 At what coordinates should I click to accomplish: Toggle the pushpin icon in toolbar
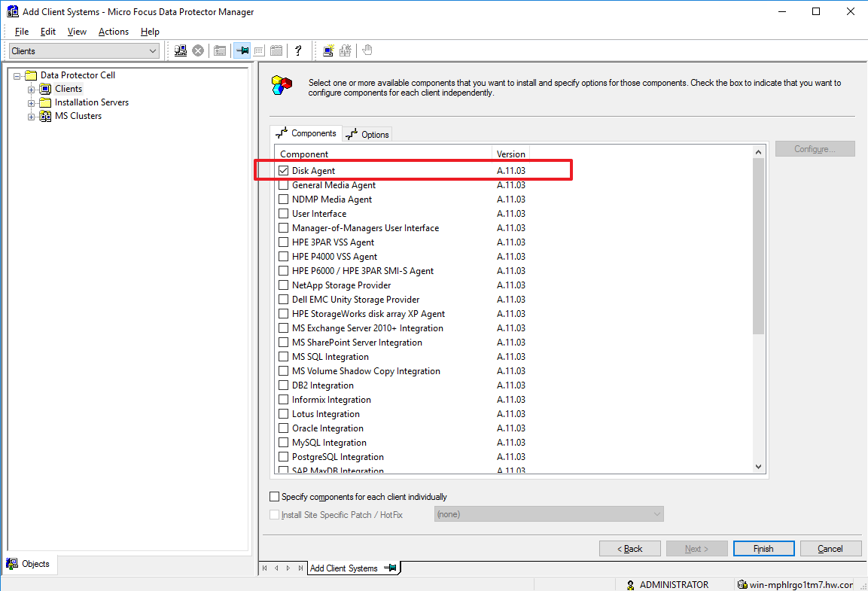(242, 51)
